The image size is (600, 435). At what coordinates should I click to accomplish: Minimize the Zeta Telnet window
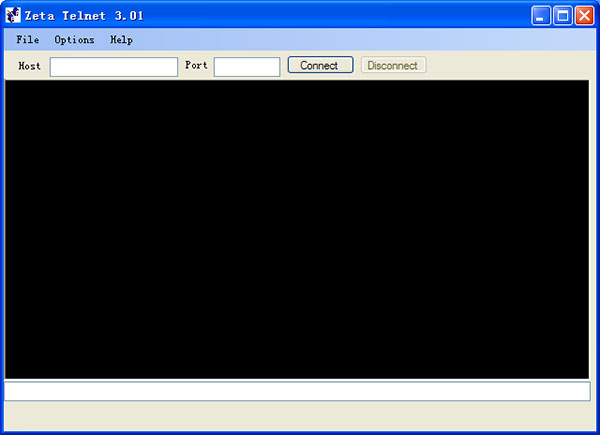(541, 16)
